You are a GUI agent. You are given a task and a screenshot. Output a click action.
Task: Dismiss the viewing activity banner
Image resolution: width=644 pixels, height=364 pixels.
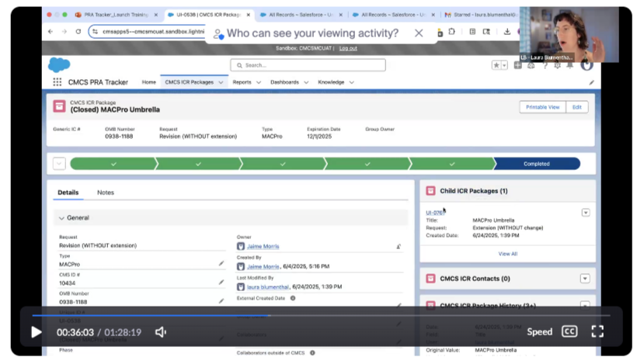coord(419,33)
